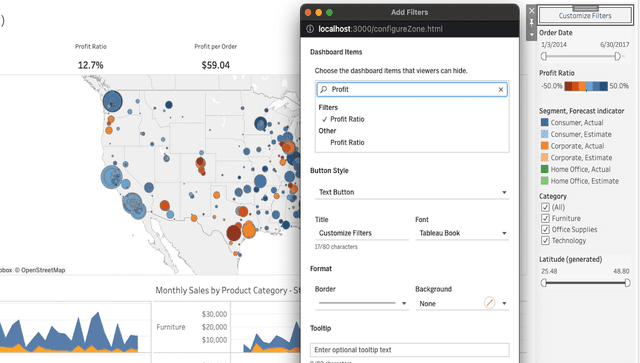
Task: Click the 1/3/2014 start date value
Action: pos(554,45)
